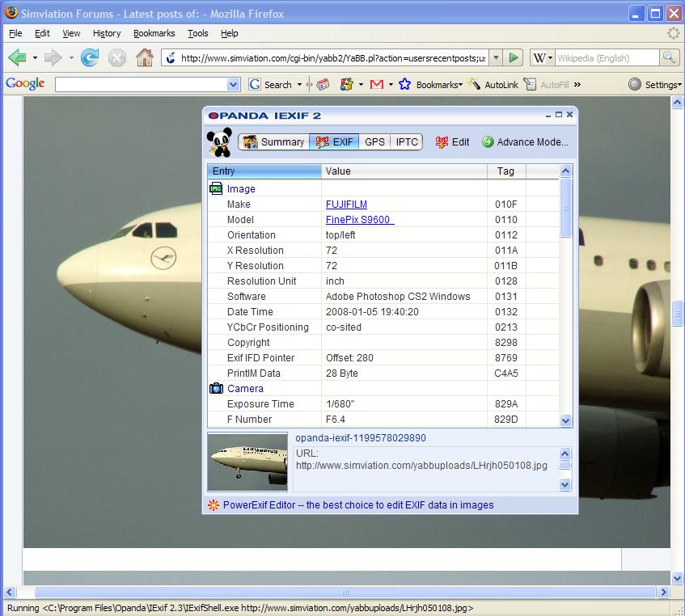Click the green Back arrow button
The image size is (685, 616).
(17, 57)
